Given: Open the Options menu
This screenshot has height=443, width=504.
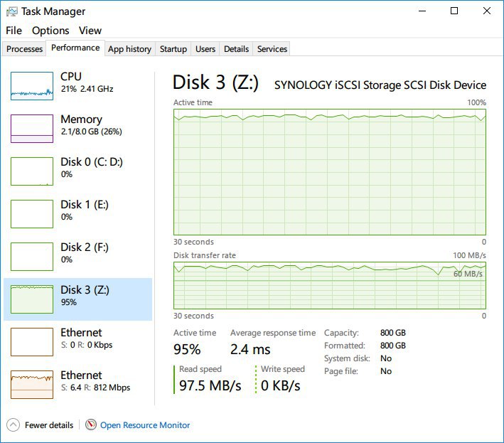Looking at the screenshot, I should [x=50, y=31].
